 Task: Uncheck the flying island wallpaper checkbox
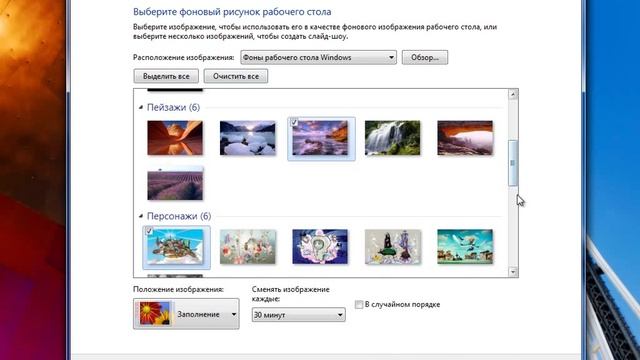pyautogui.click(x=149, y=231)
